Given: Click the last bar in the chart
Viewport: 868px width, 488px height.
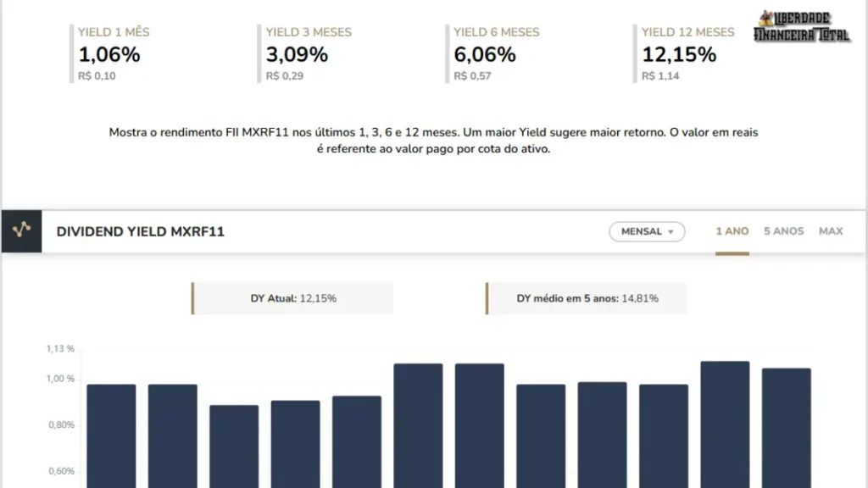Looking at the screenshot, I should click(x=786, y=428).
